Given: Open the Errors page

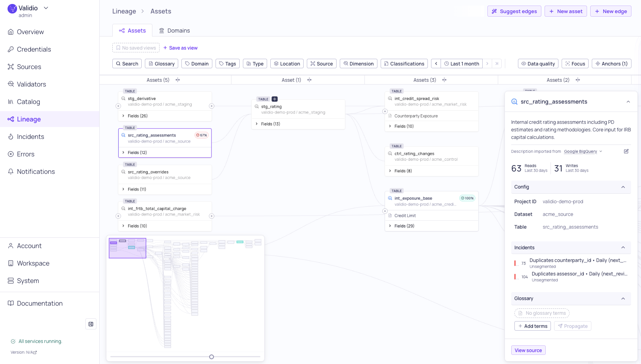Looking at the screenshot, I should point(25,154).
